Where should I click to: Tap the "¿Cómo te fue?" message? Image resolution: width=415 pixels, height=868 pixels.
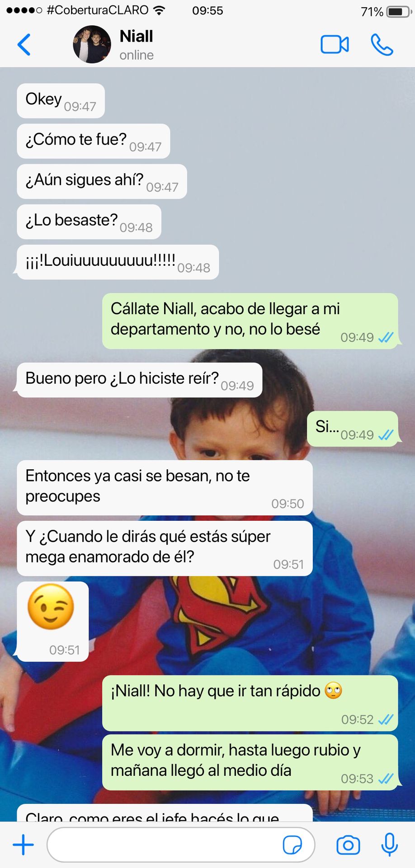coord(94,141)
